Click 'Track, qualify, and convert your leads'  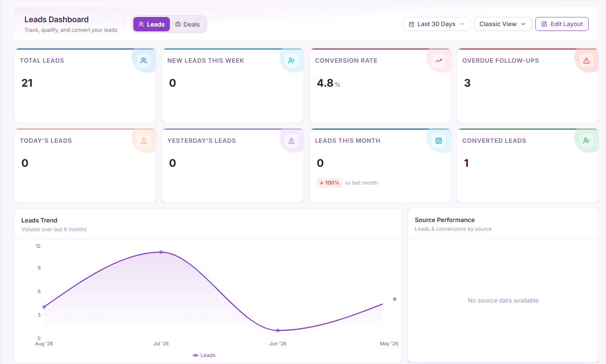[71, 30]
